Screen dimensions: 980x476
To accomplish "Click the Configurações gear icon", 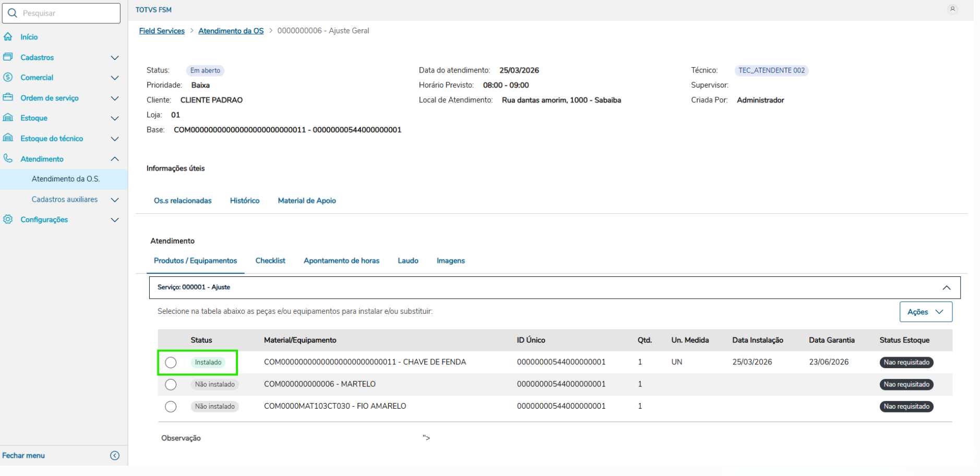I will point(8,219).
